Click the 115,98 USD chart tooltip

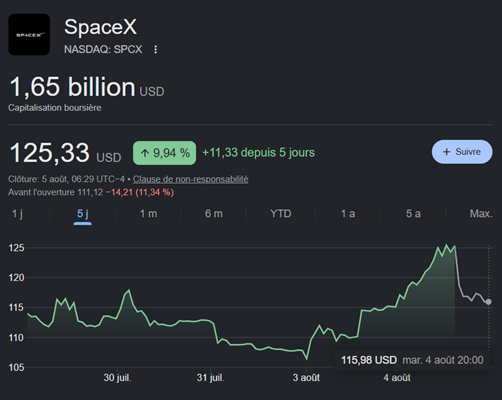[412, 360]
